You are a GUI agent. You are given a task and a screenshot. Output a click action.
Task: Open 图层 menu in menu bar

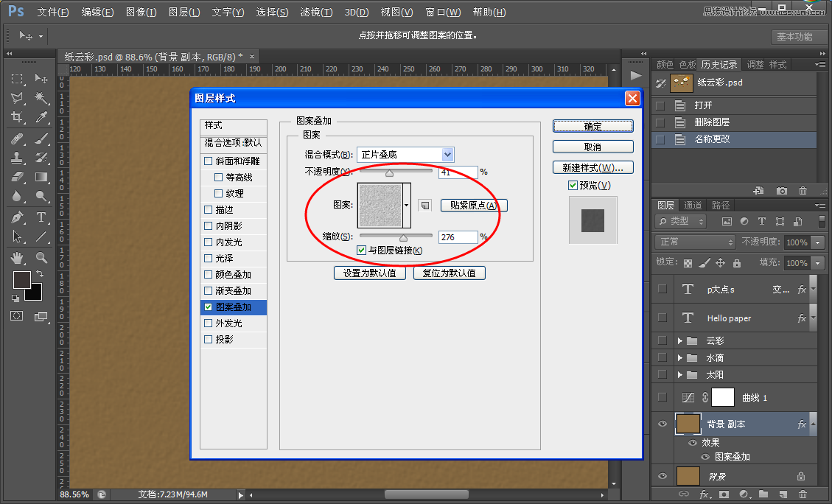[x=184, y=12]
